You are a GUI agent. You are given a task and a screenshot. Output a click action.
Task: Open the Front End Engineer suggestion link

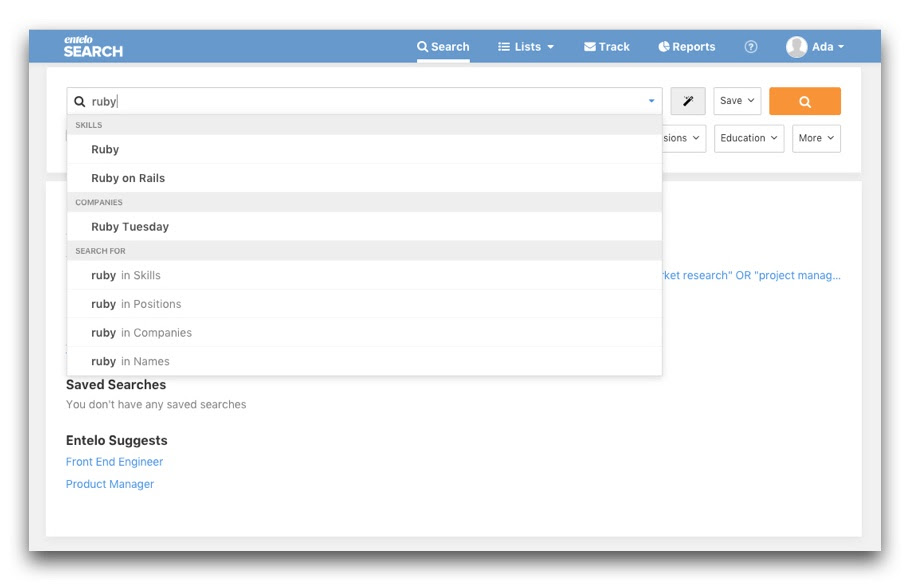(x=114, y=462)
